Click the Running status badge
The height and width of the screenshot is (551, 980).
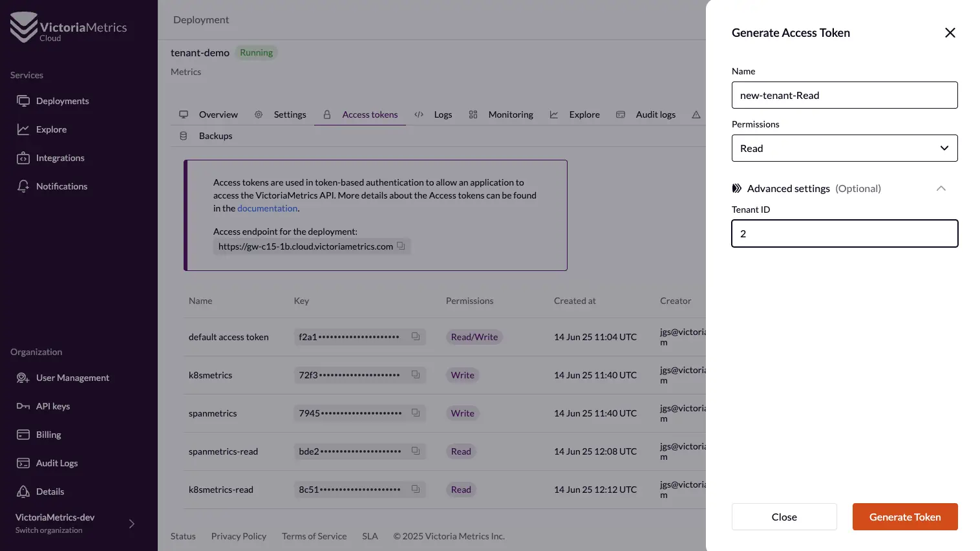257,52
